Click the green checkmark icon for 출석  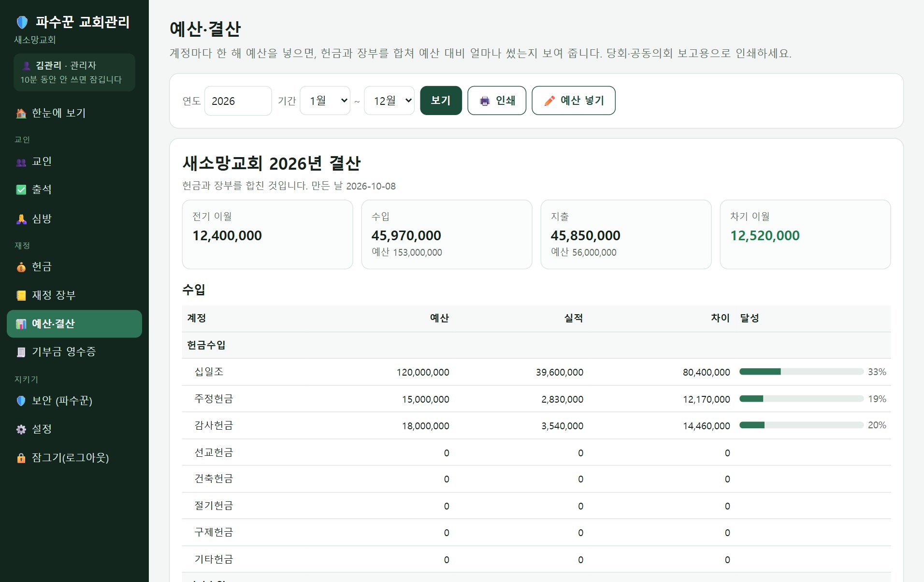point(21,189)
